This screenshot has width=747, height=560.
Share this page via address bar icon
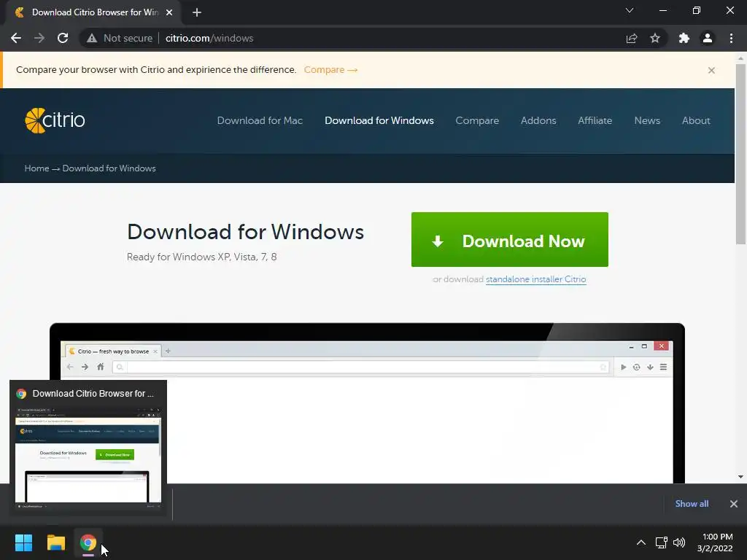(x=632, y=38)
